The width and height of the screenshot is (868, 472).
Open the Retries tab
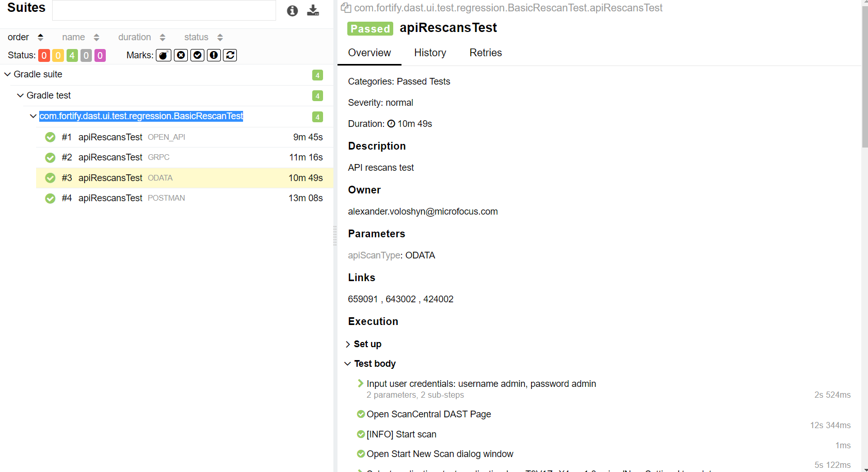(486, 53)
